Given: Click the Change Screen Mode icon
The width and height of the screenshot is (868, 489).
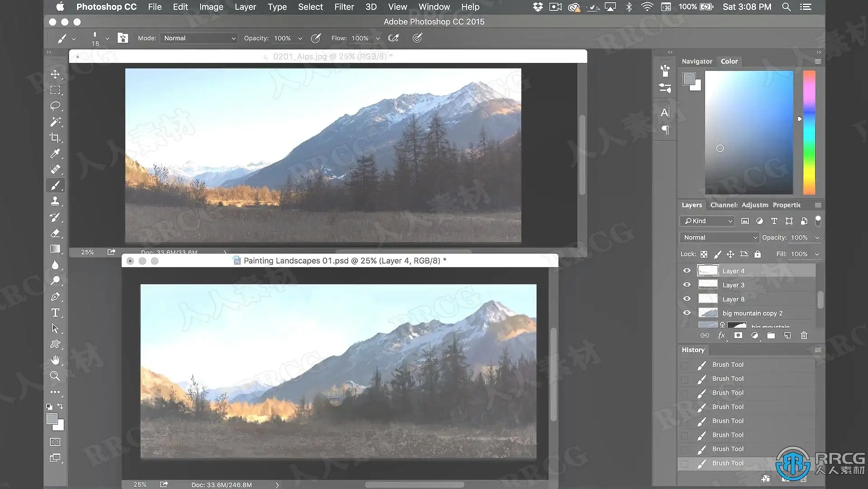Looking at the screenshot, I should (55, 458).
